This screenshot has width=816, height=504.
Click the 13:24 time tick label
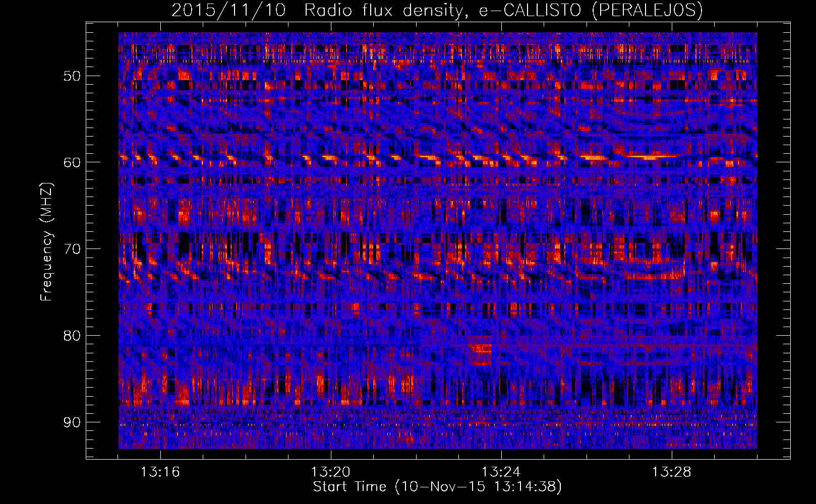[x=501, y=472]
